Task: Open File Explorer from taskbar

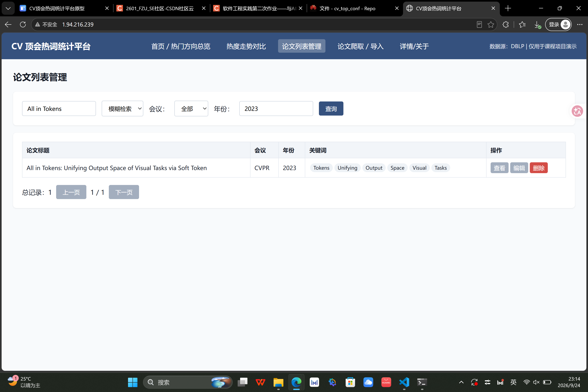Action: (278, 382)
